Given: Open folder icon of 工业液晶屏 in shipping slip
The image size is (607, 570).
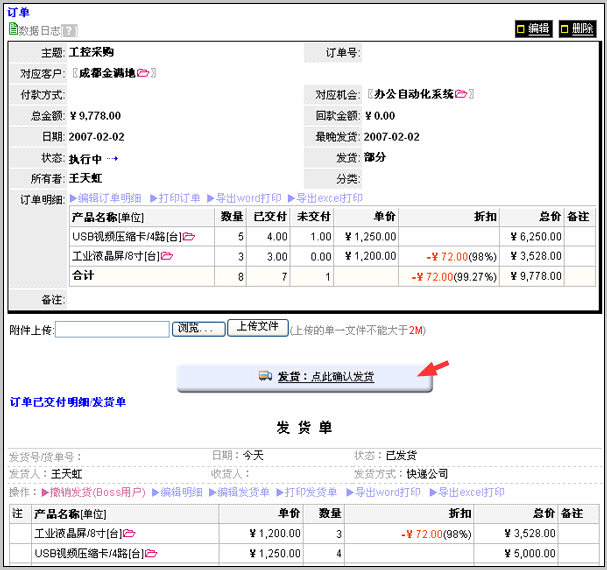Looking at the screenshot, I should [129, 534].
